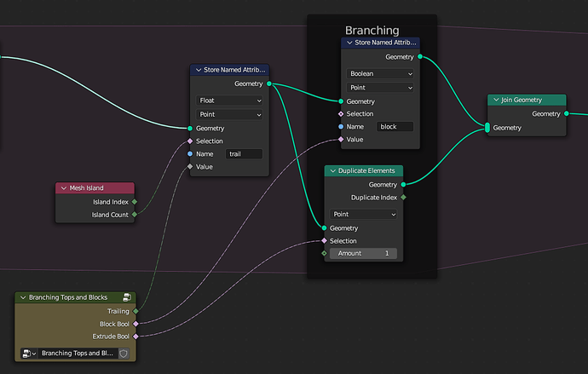Click the Selection socket of trail node
The height and width of the screenshot is (374, 588).
190,141
